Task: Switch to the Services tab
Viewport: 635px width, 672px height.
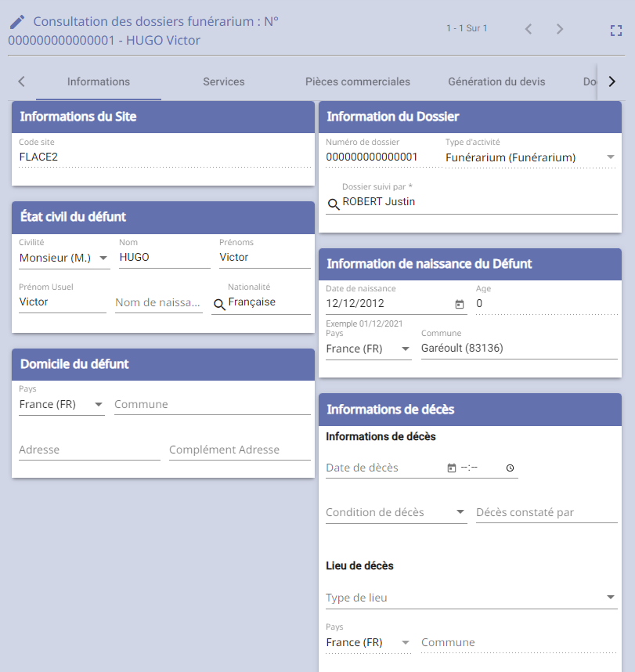Action: 224,82
